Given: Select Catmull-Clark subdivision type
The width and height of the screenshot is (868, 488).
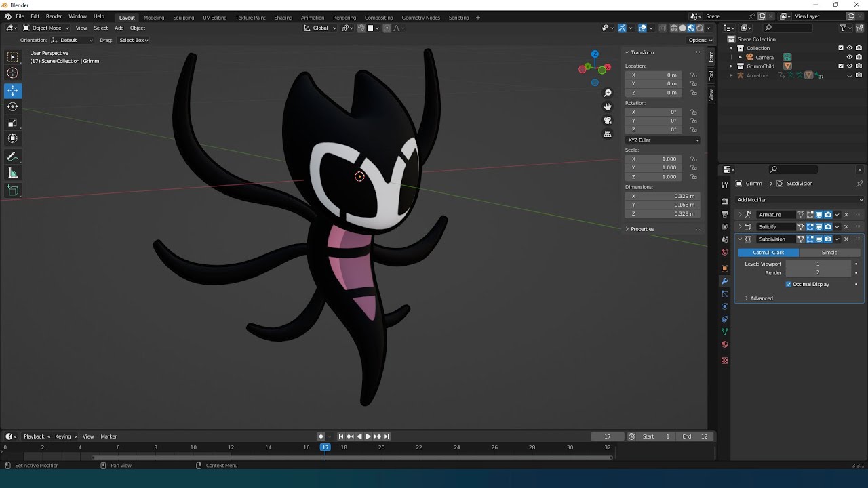Looking at the screenshot, I should (x=768, y=252).
